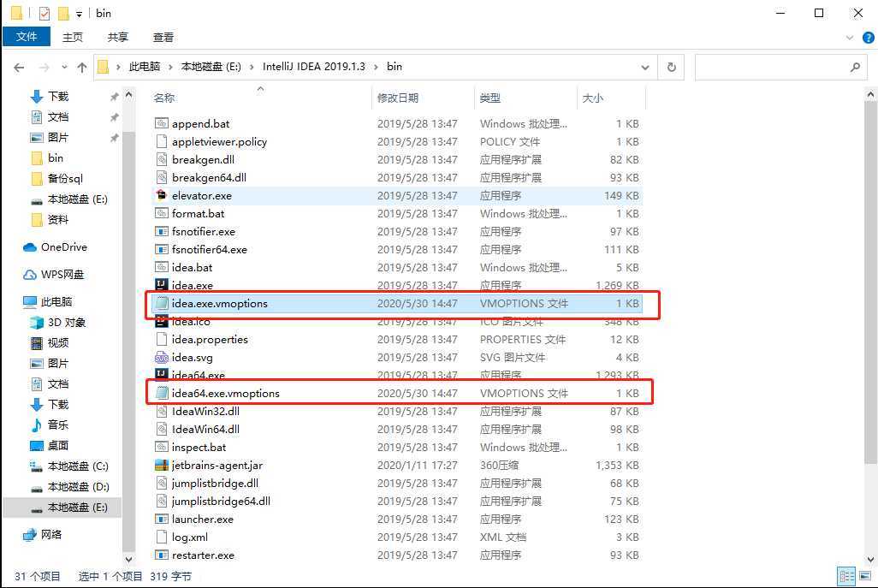
Task: Open the 文件 menu tab
Action: (27, 37)
